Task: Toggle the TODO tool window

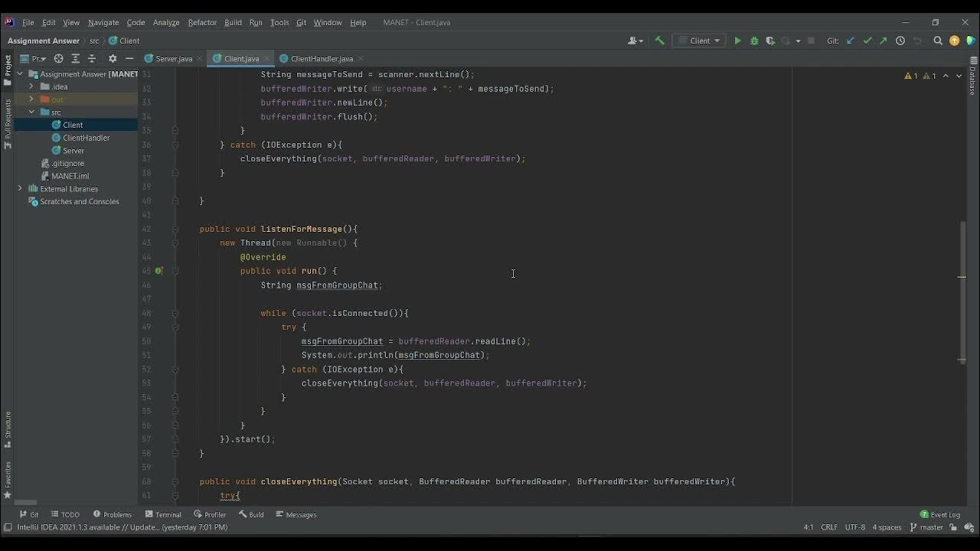Action: pos(65,514)
